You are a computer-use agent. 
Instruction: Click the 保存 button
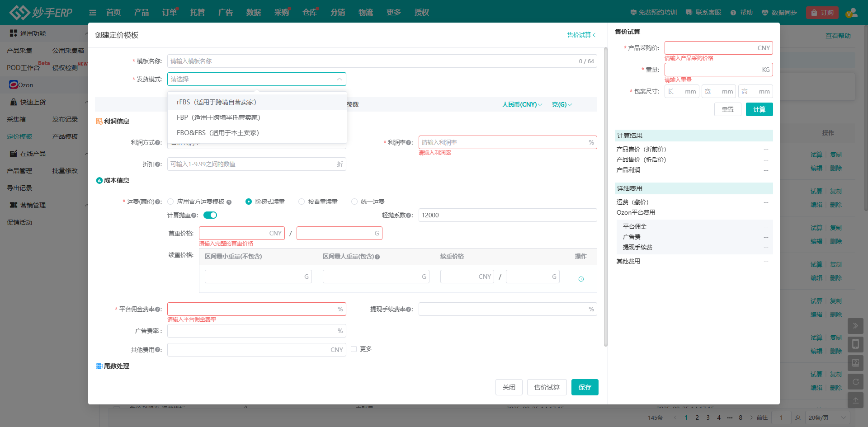pos(585,387)
